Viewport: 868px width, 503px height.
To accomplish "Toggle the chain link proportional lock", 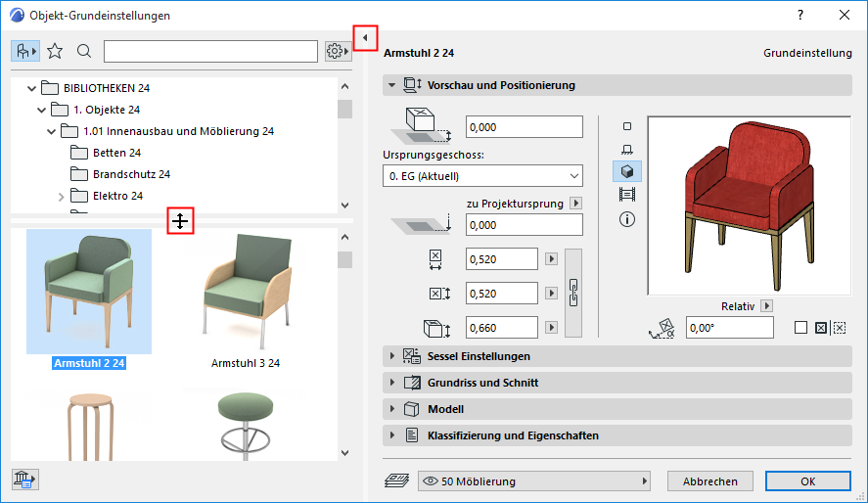I will [573, 293].
